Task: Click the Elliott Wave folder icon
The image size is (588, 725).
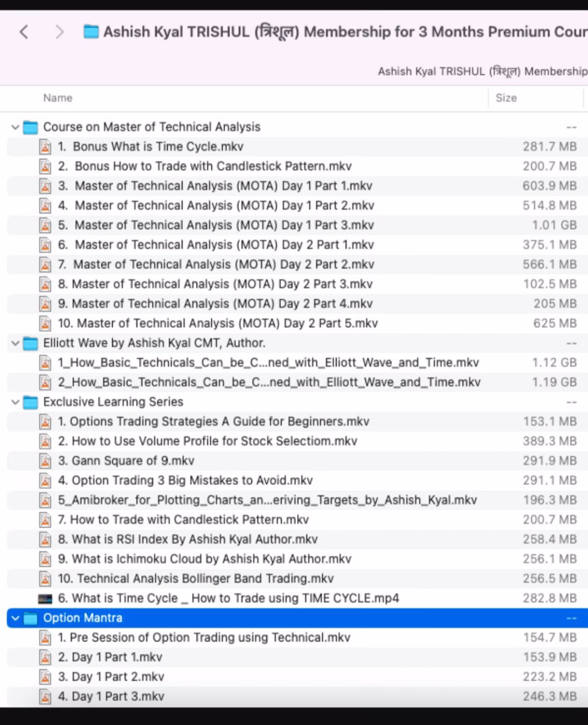Action: (31, 343)
